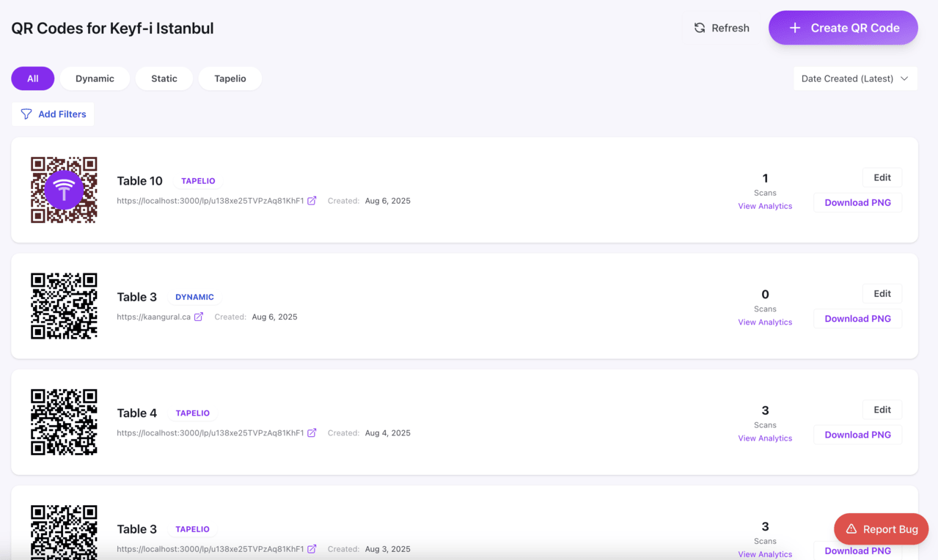Screen dimensions: 938x560
Task: Click the Table 10 localhost URL text
Action: (x=210, y=201)
